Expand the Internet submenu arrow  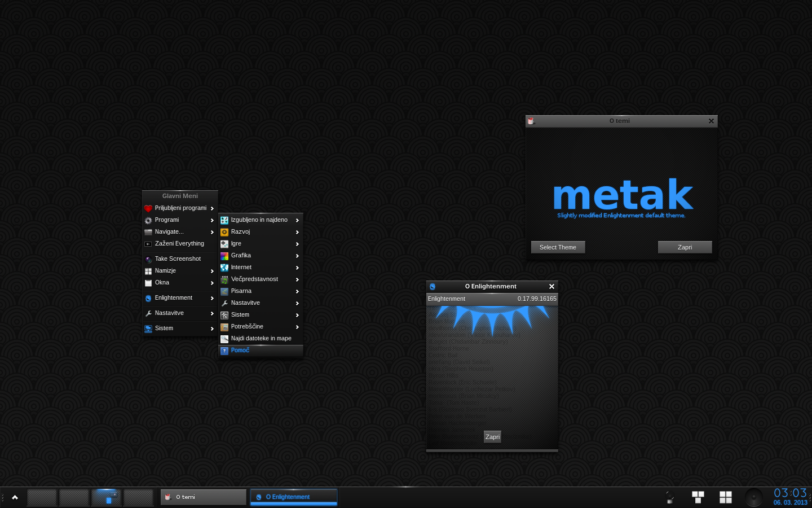click(297, 268)
